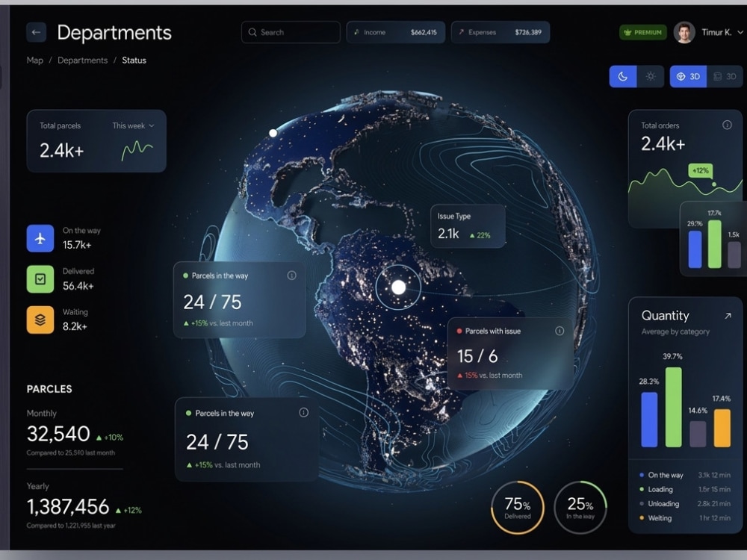Click the Income $662,415 pill
This screenshot has width=747, height=560.
coord(396,32)
